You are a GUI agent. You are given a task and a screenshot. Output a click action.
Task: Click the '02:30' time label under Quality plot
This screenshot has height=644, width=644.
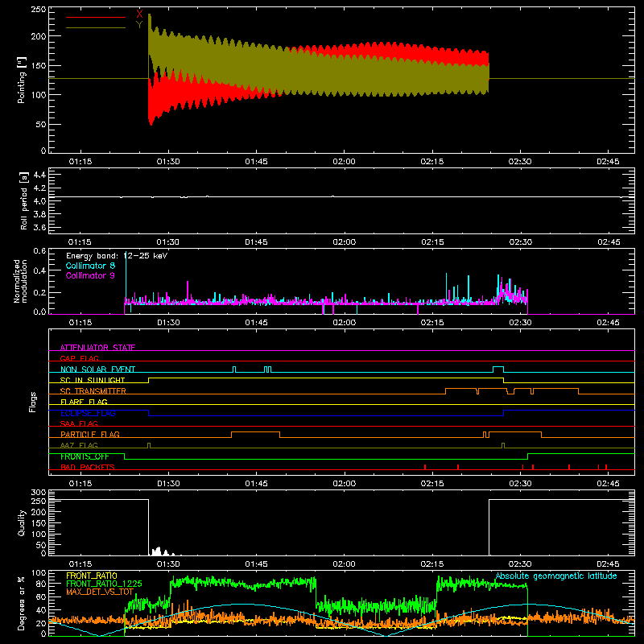520,564
